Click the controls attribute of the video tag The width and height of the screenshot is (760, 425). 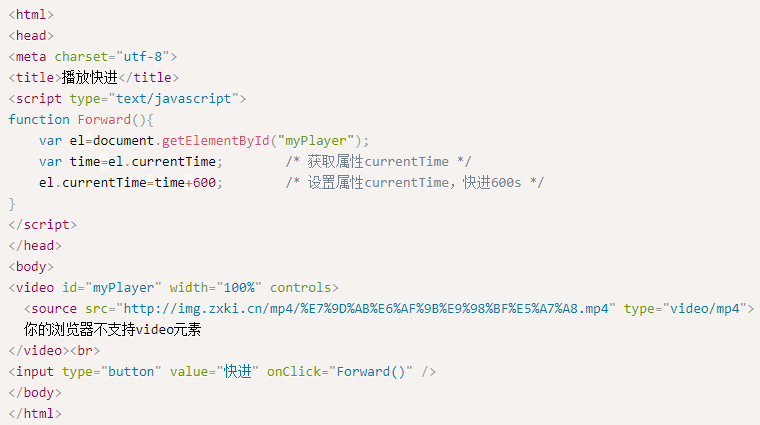(304, 287)
